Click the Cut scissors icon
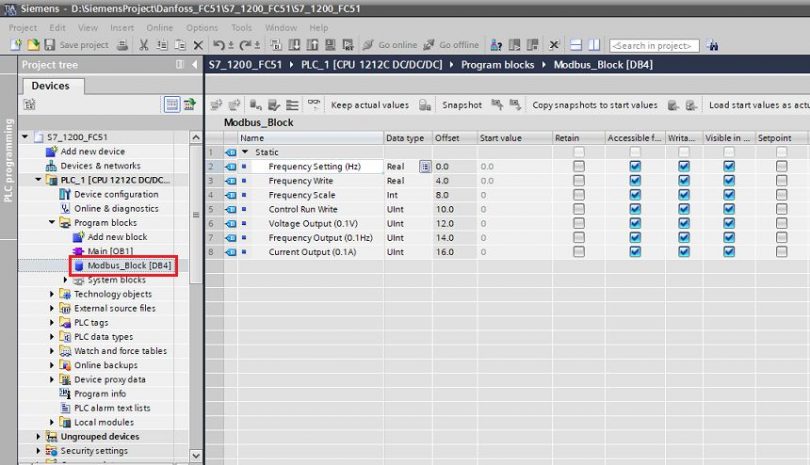This screenshot has width=810, height=465. pos(144,45)
